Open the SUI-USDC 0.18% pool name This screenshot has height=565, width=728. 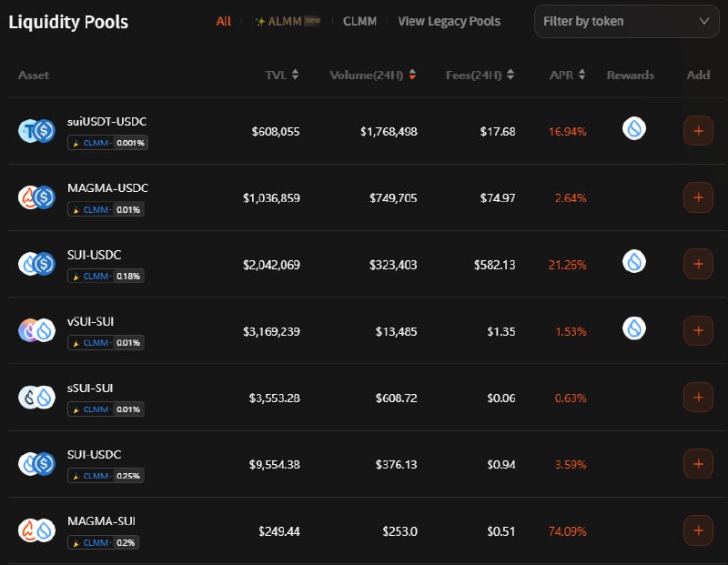[x=94, y=255]
